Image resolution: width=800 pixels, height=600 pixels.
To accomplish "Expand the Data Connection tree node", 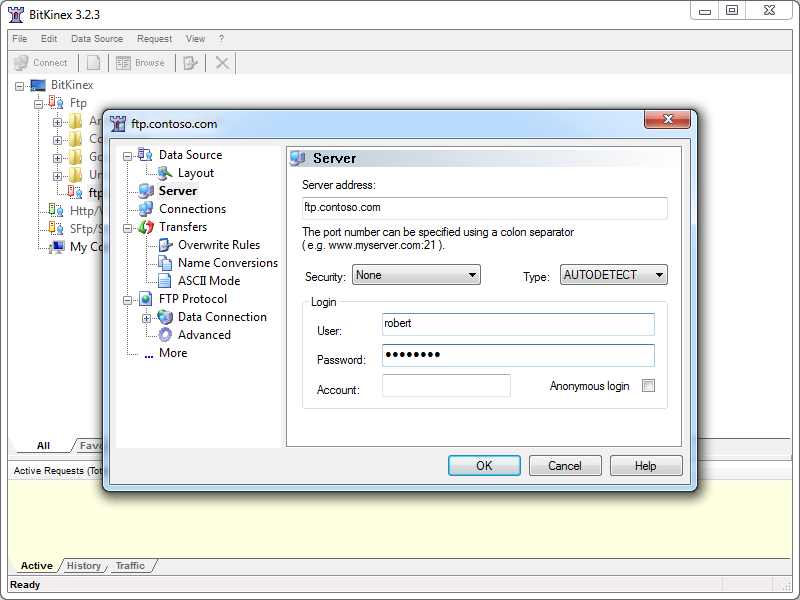I will point(147,318).
